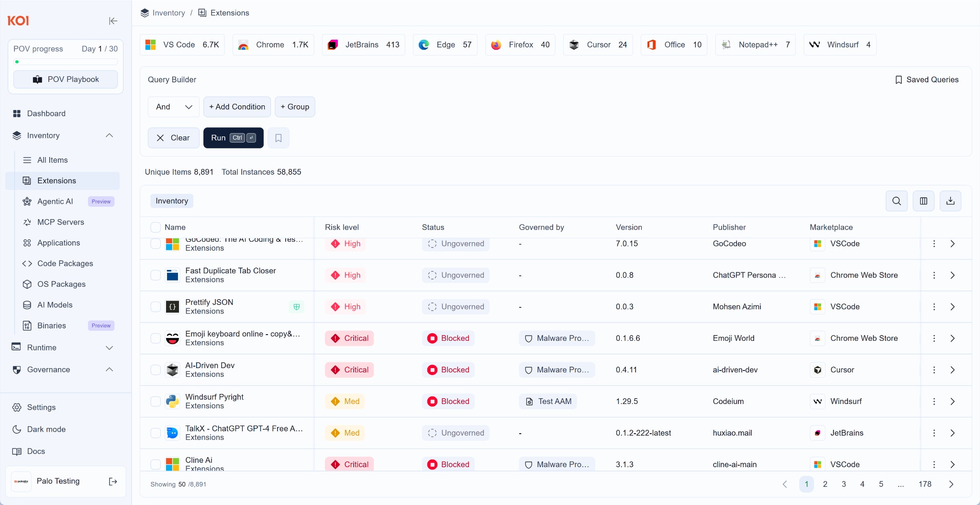The width and height of the screenshot is (980, 505).
Task: Check the Prettify JSON row checkbox
Action: pos(156,307)
